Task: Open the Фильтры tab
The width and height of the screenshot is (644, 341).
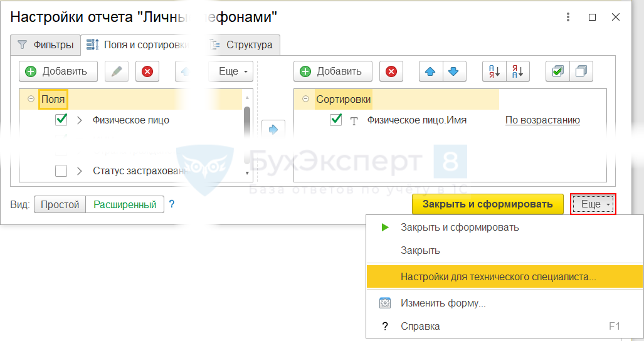Action: coord(45,45)
